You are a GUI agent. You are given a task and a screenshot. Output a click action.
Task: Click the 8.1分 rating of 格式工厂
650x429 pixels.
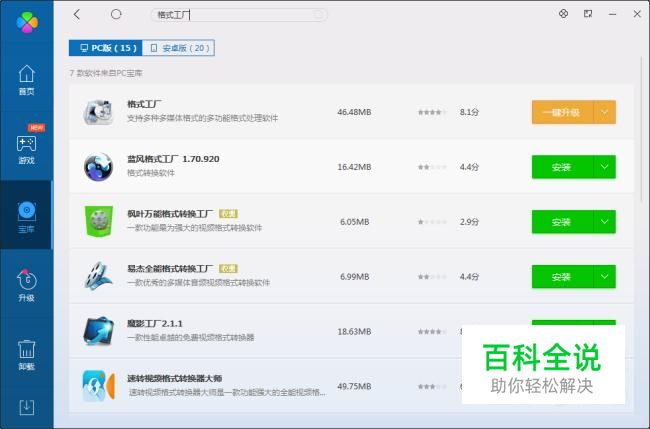coord(469,112)
